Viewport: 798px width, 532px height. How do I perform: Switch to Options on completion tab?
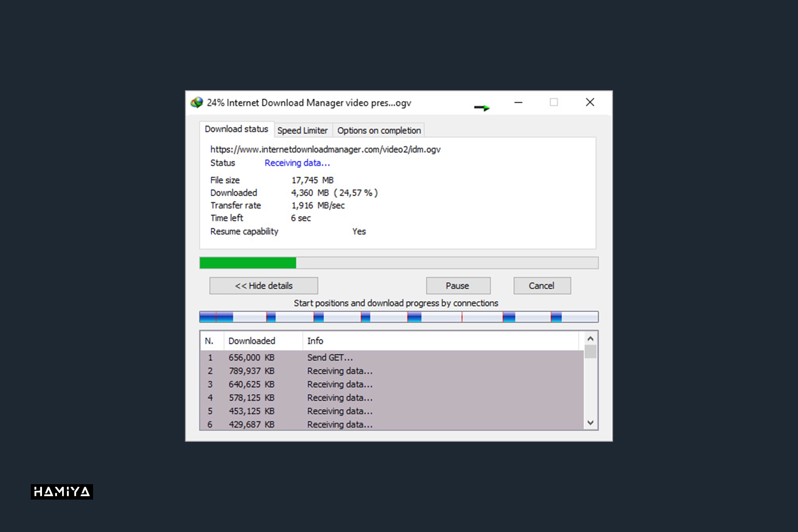[379, 131]
